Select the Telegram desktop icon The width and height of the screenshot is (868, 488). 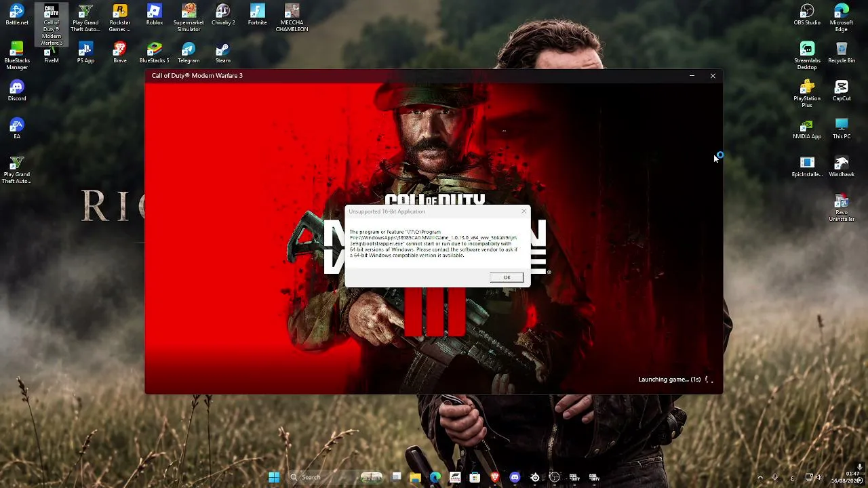click(189, 53)
